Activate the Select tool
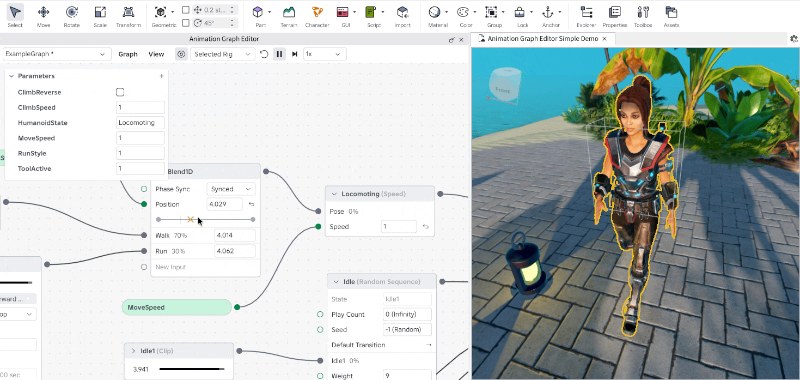 pos(15,16)
